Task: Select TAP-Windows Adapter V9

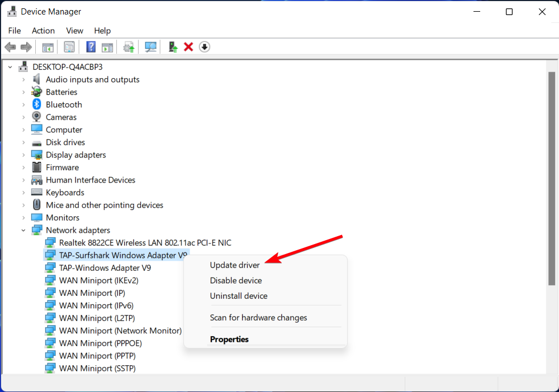Action: [105, 267]
